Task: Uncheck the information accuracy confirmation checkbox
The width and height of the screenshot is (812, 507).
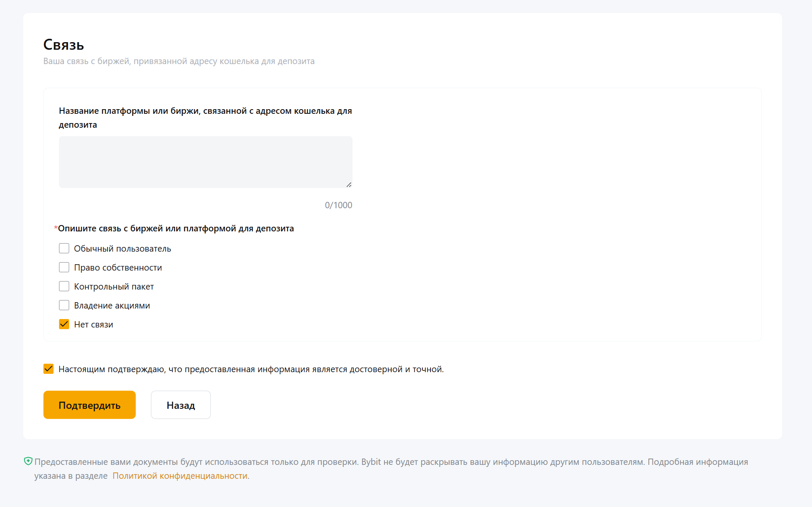Action: tap(48, 369)
